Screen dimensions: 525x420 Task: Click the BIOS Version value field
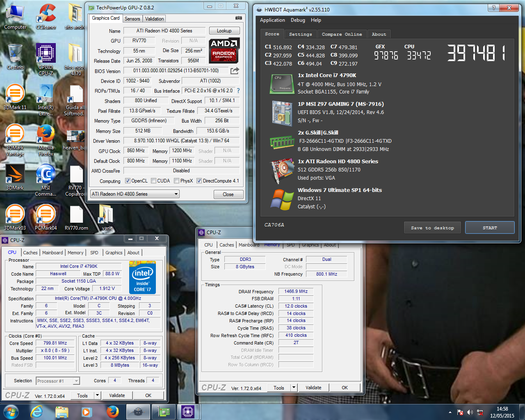tap(176, 71)
